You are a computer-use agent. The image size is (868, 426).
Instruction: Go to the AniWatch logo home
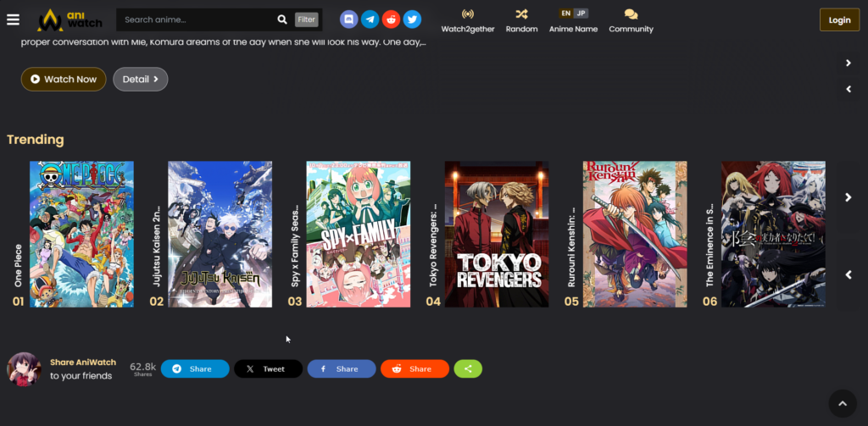pos(70,20)
